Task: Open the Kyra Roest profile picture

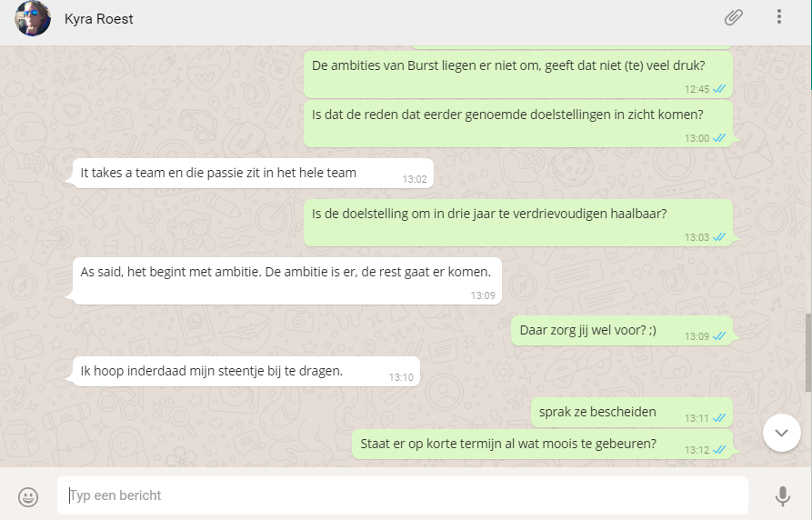Action: tap(33, 18)
